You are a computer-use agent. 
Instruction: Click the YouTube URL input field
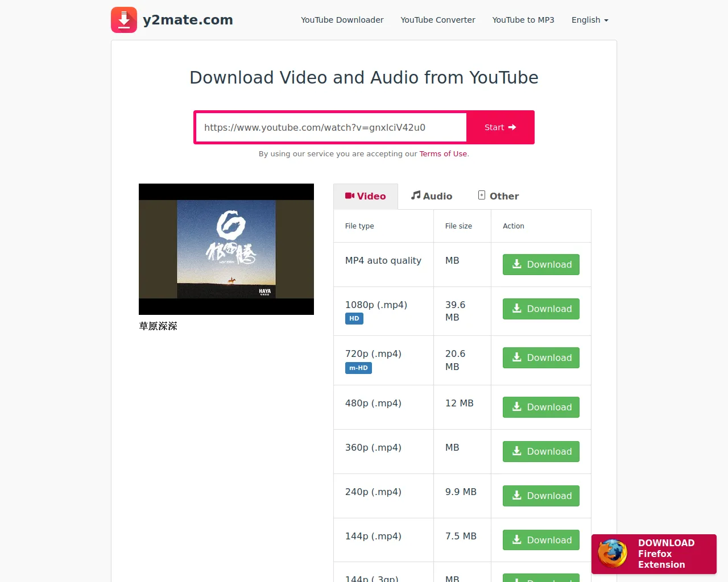coord(331,127)
